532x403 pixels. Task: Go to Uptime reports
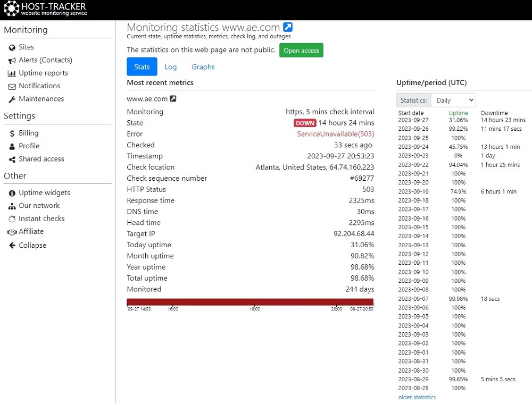[44, 73]
